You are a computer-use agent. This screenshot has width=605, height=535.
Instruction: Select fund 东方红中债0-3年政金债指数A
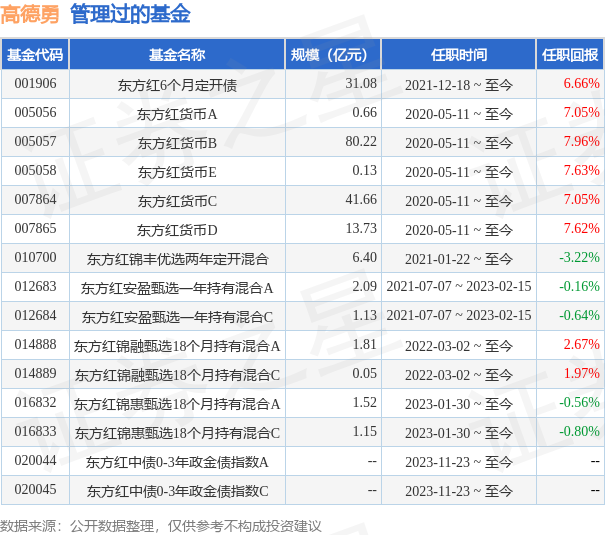[177, 462]
